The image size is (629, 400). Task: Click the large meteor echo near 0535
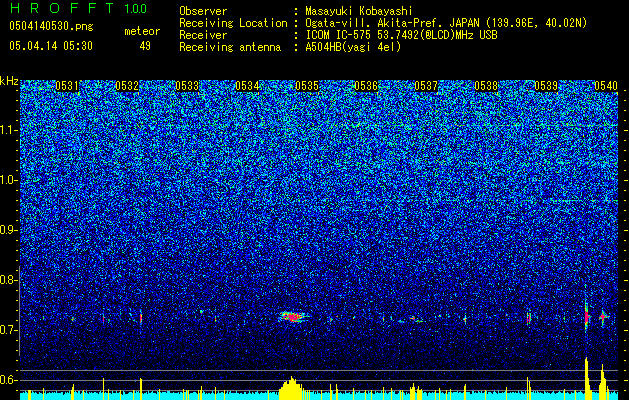pos(294,317)
